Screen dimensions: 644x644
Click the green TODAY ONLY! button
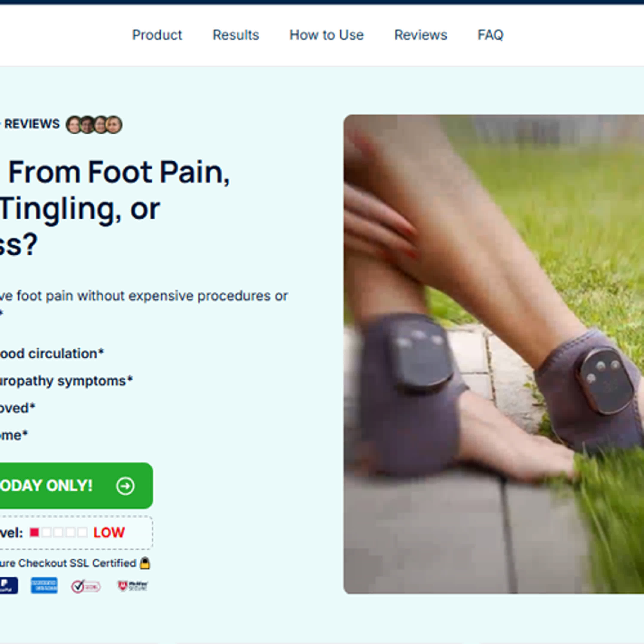click(x=76, y=486)
